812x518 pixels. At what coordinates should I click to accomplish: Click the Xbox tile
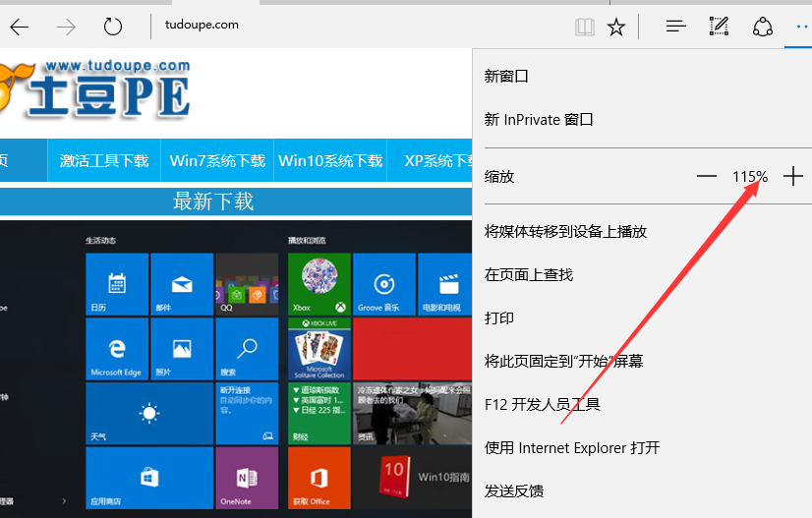pos(319,284)
